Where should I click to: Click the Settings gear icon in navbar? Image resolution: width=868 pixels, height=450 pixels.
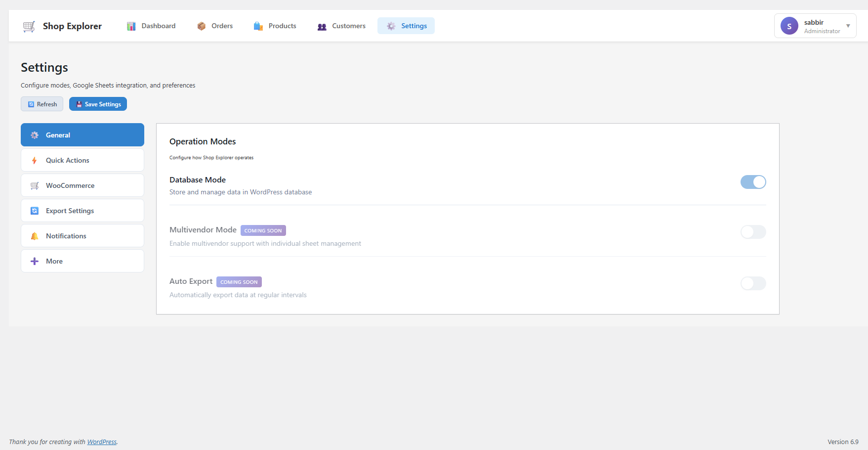coord(391,26)
